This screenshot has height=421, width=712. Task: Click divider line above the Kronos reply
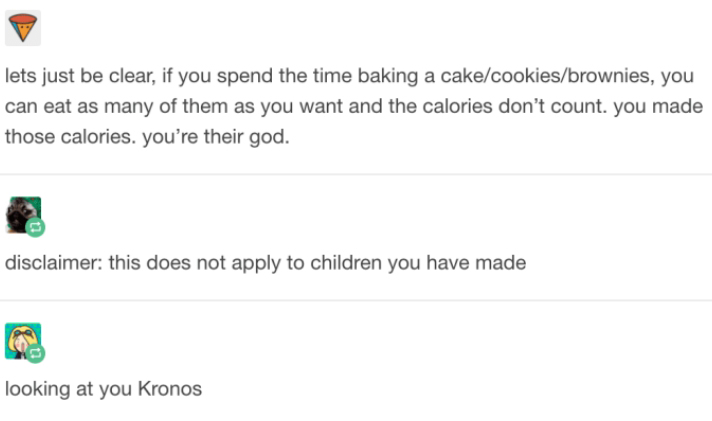click(x=356, y=300)
